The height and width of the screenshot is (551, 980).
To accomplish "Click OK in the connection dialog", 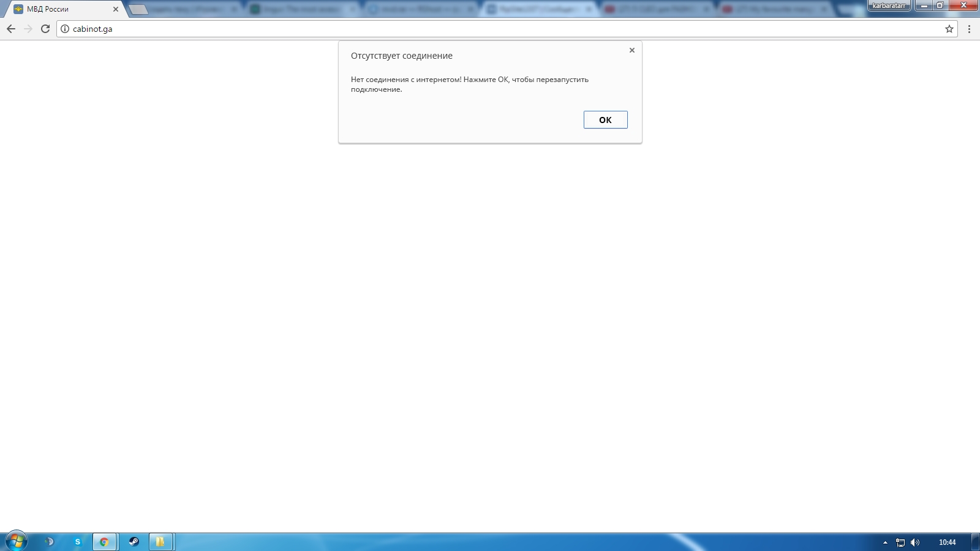I will pyautogui.click(x=605, y=120).
